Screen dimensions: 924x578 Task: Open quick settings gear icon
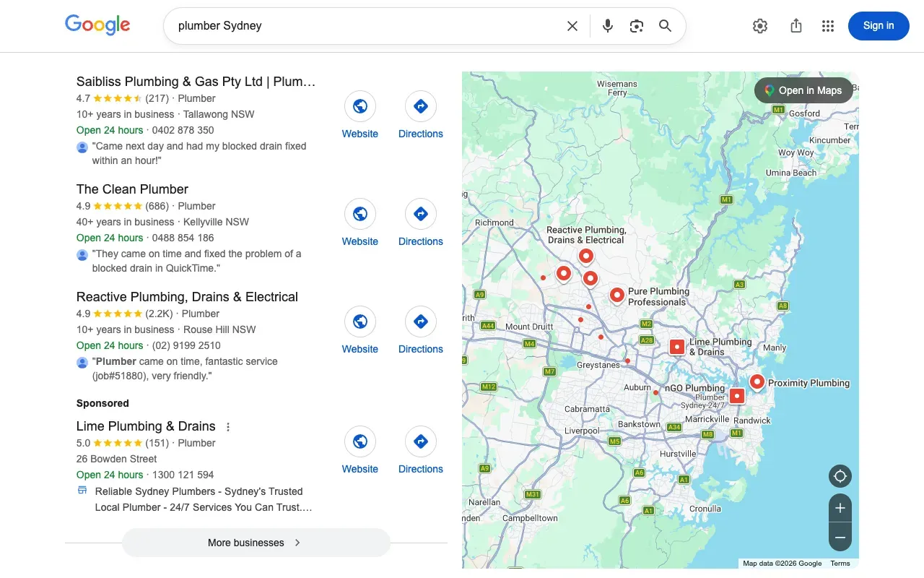(760, 26)
